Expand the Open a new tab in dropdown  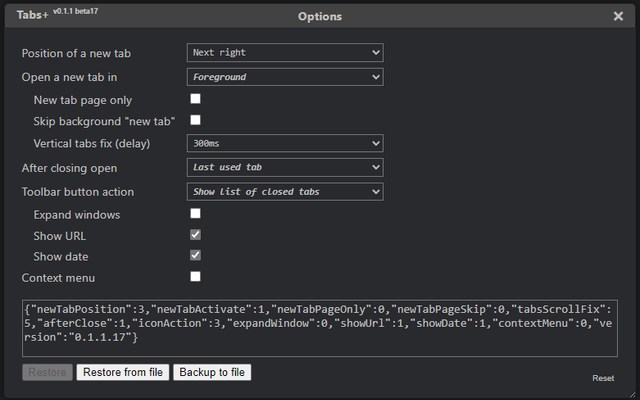point(285,76)
